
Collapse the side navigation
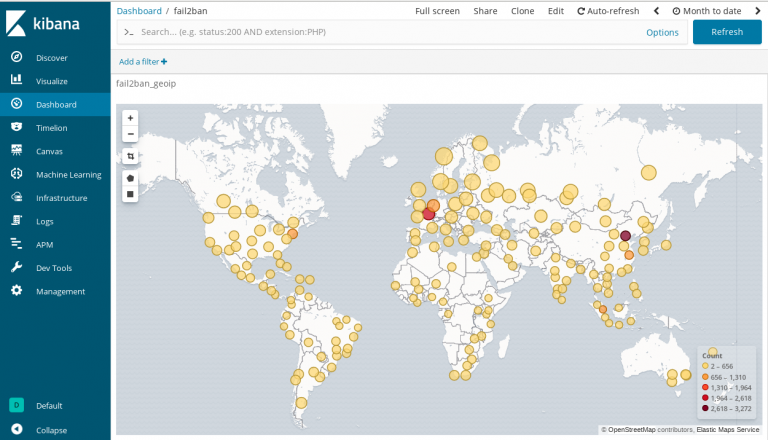pyautogui.click(x=16, y=430)
